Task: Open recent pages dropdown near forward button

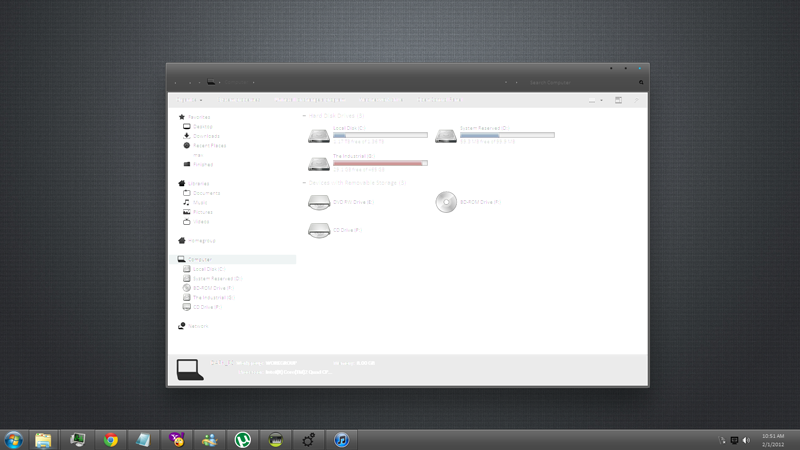Action: [x=199, y=82]
